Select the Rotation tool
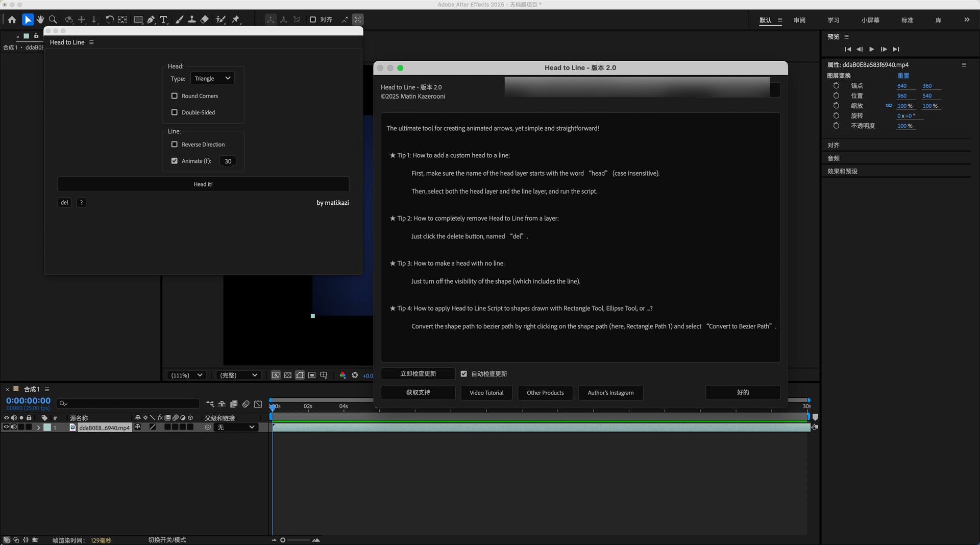Screen dimensions: 980x545 point(109,20)
